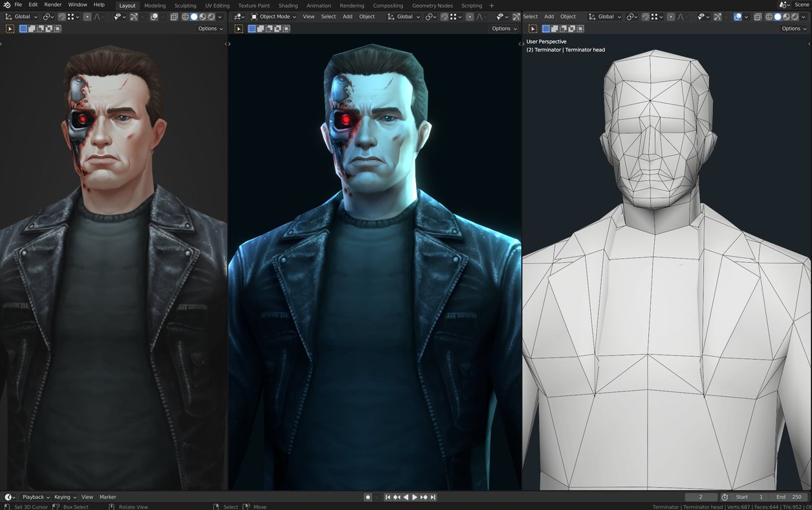
Task: Toggle snapping magnet in middle viewport
Action: [x=445, y=17]
